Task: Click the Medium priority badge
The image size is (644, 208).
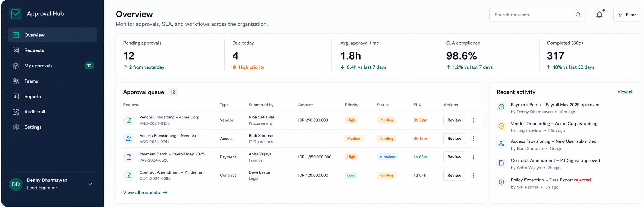Action: [x=354, y=139]
